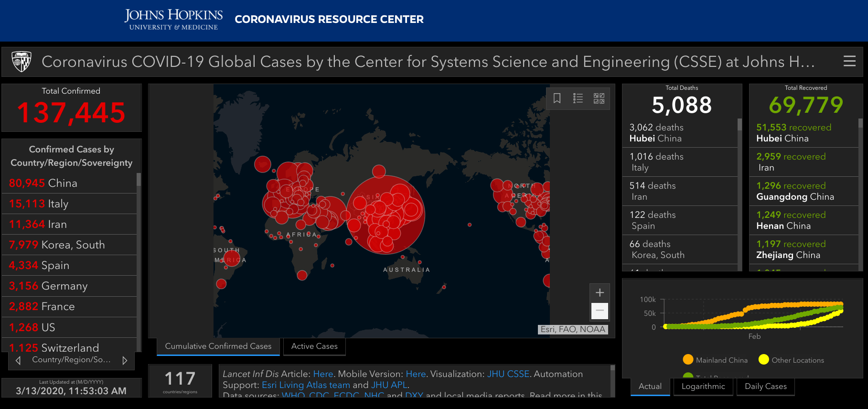Click the 137,445 total confirmed number
868x409 pixels.
click(x=71, y=113)
